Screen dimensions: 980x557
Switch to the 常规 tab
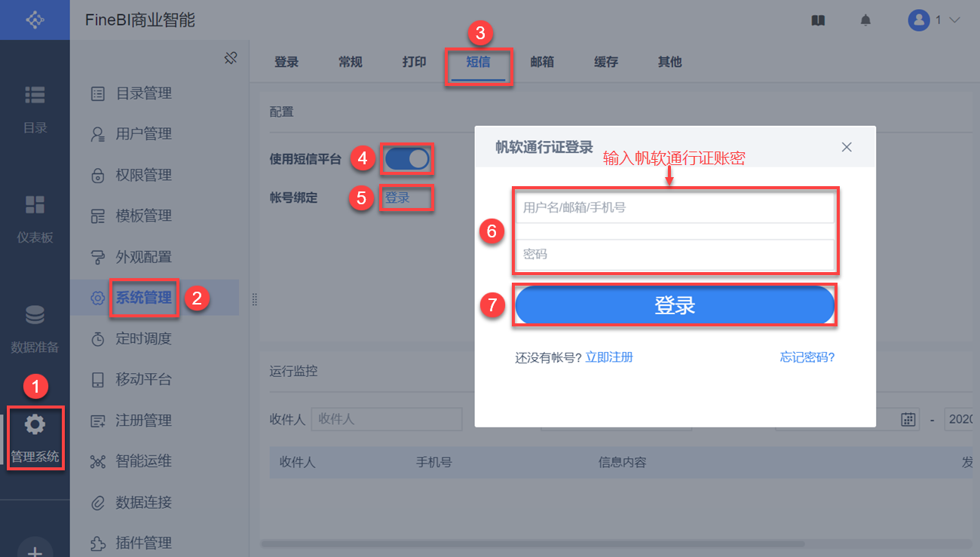coord(351,63)
